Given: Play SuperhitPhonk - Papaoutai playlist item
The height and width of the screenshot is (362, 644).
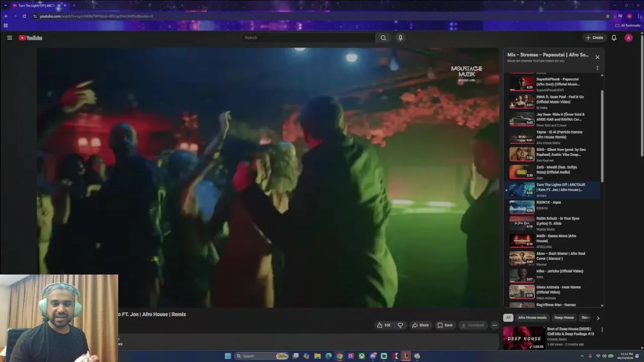Looking at the screenshot, I should pyautogui.click(x=553, y=84).
